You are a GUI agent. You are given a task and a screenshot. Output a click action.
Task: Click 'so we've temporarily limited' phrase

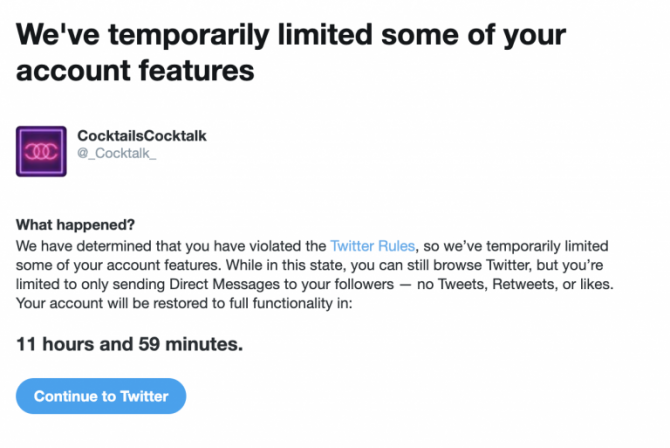[516, 246]
